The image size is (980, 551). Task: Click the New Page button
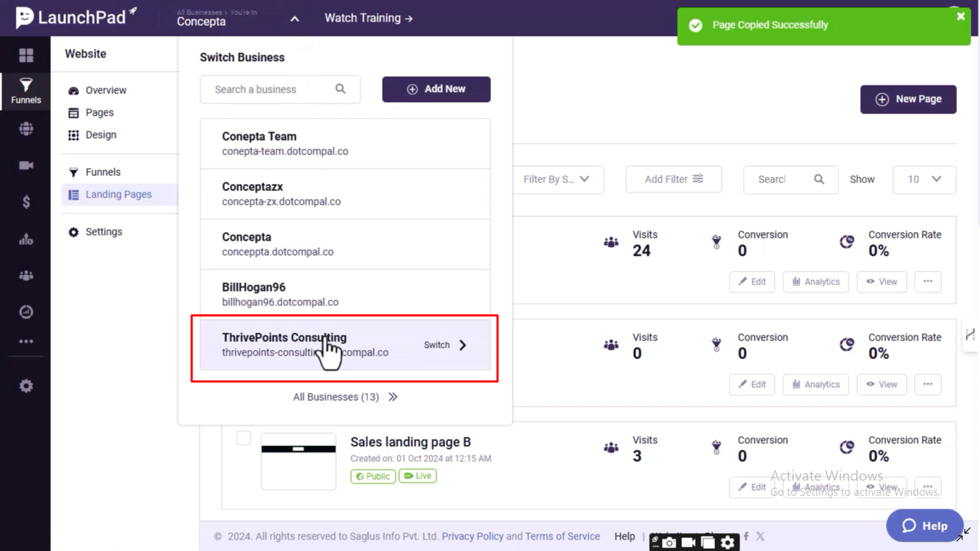click(908, 99)
